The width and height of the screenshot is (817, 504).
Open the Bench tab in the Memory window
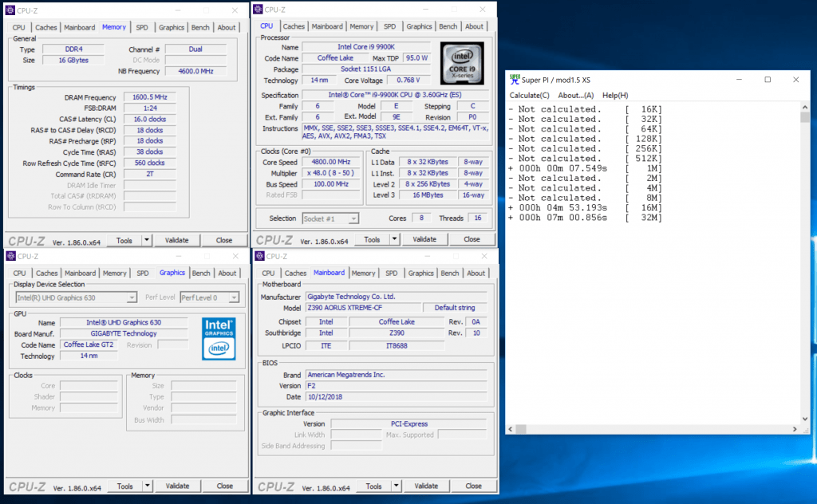[x=200, y=28]
